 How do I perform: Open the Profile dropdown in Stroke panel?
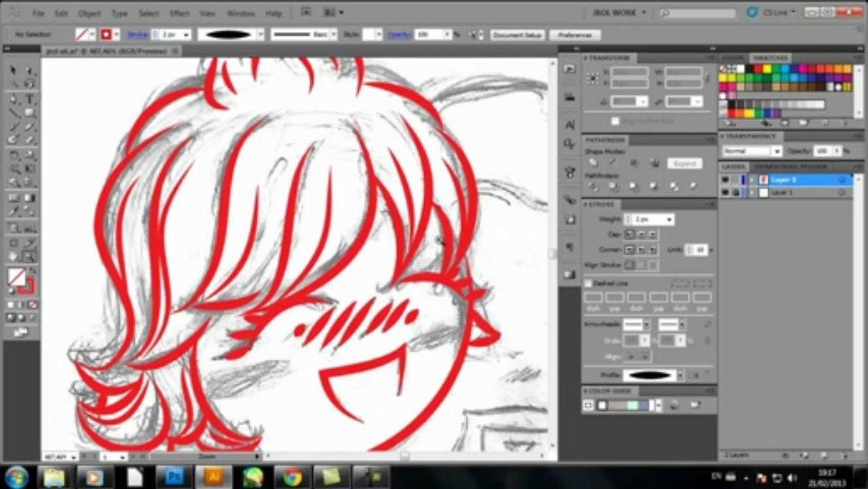[680, 375]
